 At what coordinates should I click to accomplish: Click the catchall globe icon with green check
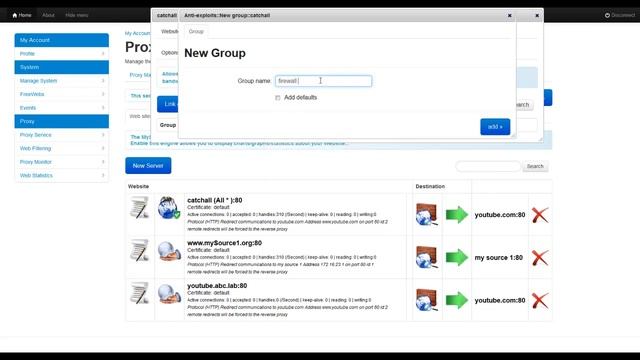click(x=169, y=208)
